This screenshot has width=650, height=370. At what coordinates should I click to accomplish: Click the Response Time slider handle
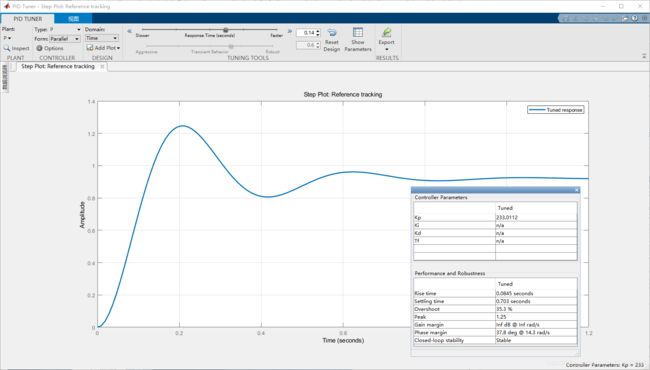(226, 30)
